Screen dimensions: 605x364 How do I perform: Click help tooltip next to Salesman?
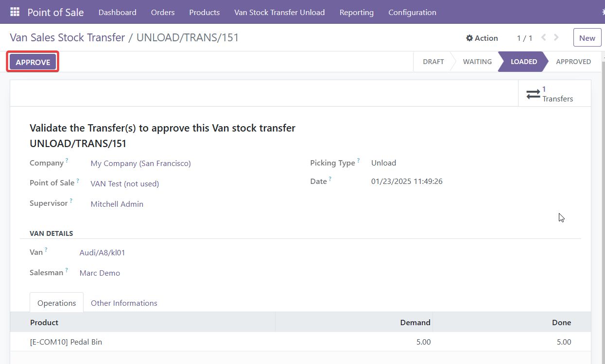pyautogui.click(x=67, y=270)
